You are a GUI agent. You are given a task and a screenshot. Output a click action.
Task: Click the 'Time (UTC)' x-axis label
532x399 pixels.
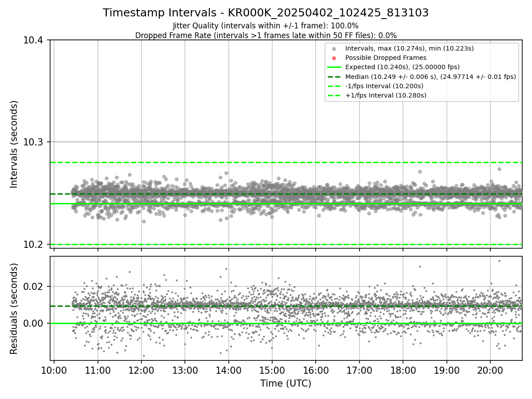286,383
